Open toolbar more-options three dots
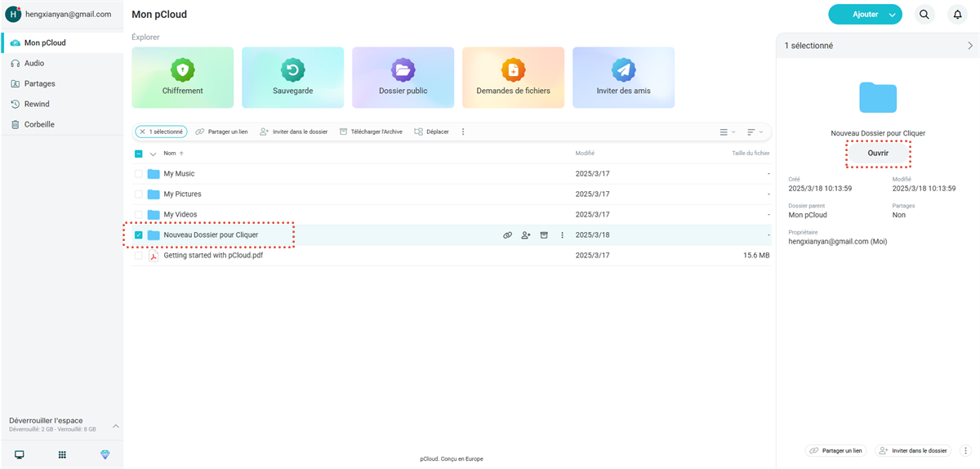 click(463, 132)
